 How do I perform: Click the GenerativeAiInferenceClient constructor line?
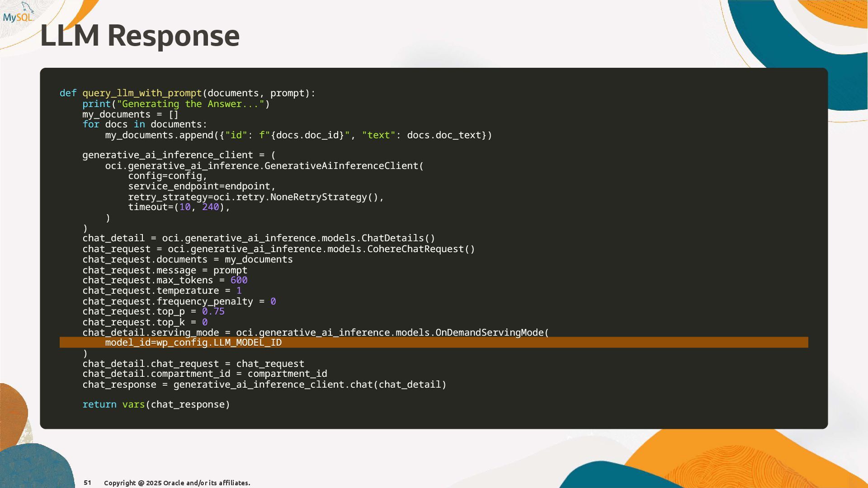[x=264, y=166]
